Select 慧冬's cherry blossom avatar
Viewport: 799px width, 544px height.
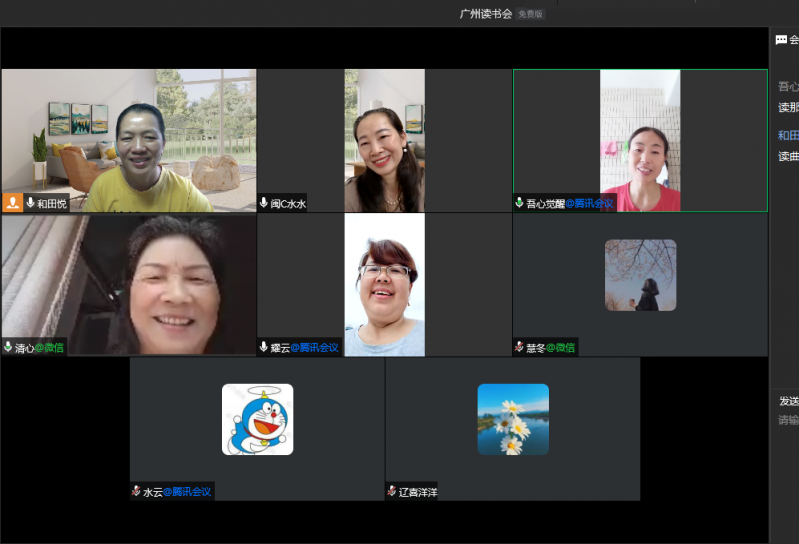640,275
